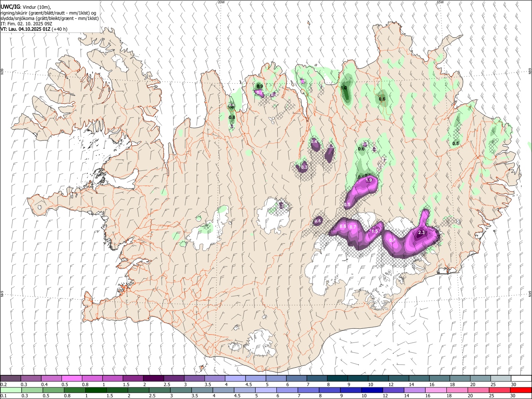Click the 'slydda/snjókoma' legend description line

(49, 18)
